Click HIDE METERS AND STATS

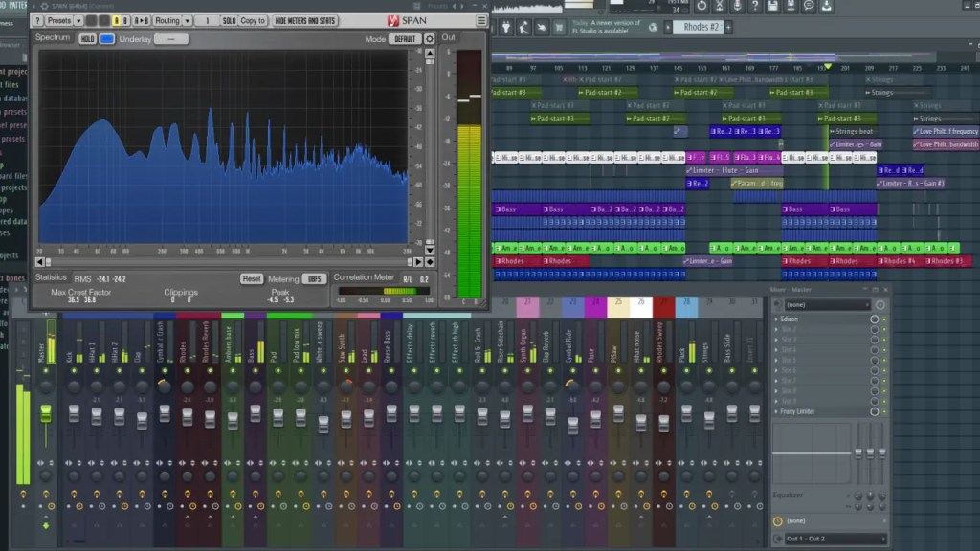coord(303,19)
